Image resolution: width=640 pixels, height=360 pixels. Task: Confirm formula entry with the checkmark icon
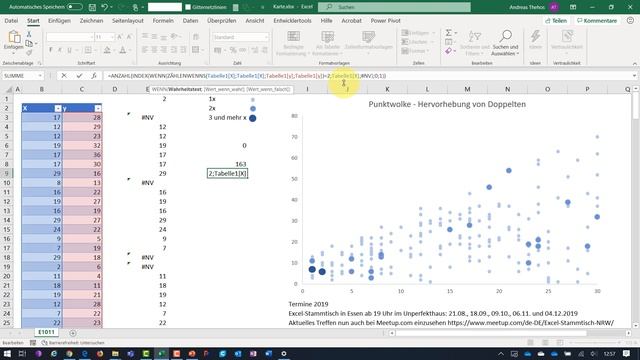pyautogui.click(x=79, y=76)
